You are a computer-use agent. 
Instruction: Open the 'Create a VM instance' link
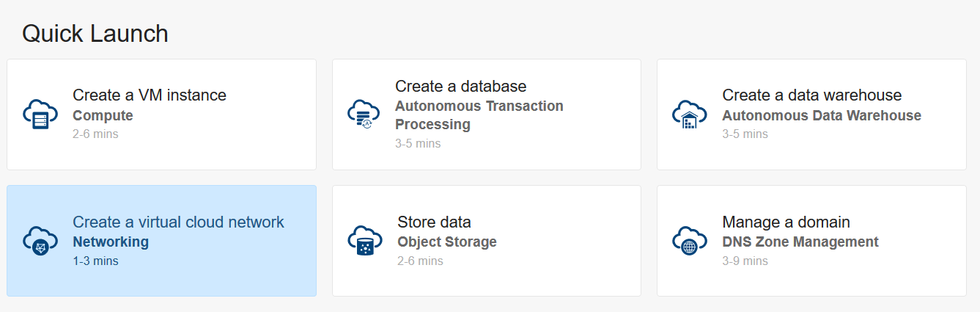[x=150, y=95]
